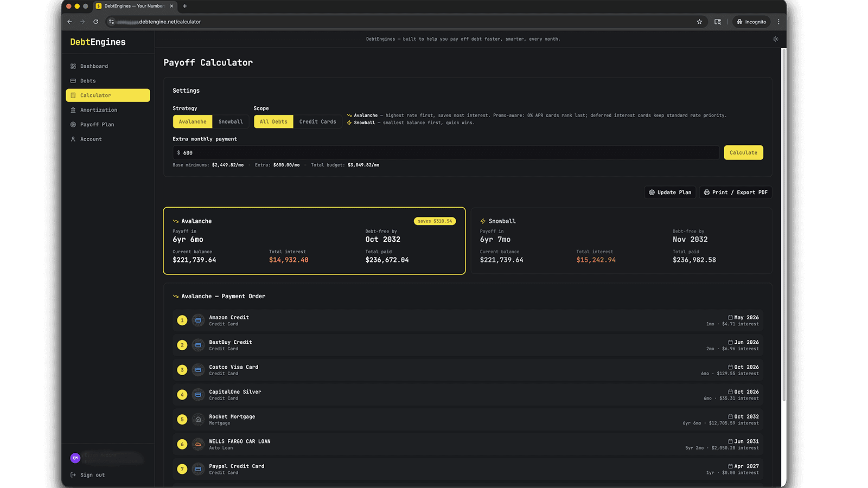Toggle theme with the sun icon
This screenshot has width=868, height=488.
(x=775, y=38)
